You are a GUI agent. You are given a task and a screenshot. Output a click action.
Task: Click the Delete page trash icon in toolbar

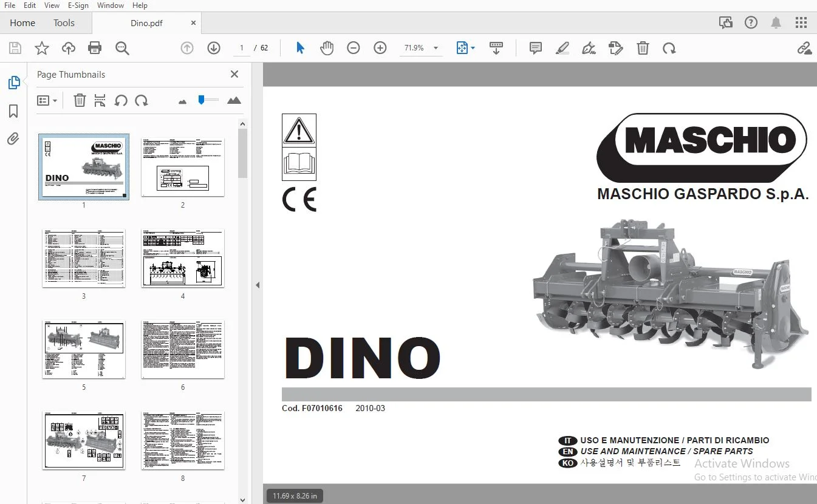click(643, 48)
